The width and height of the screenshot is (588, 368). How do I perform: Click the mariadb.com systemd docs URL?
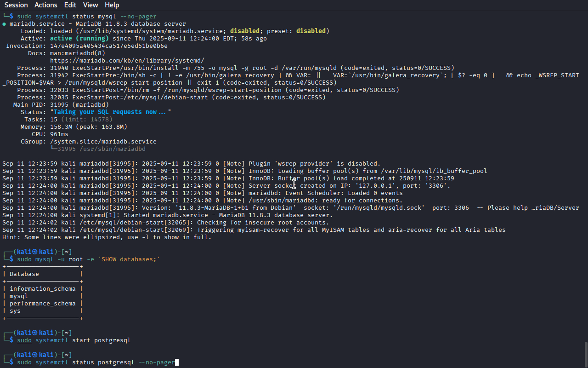point(127,61)
